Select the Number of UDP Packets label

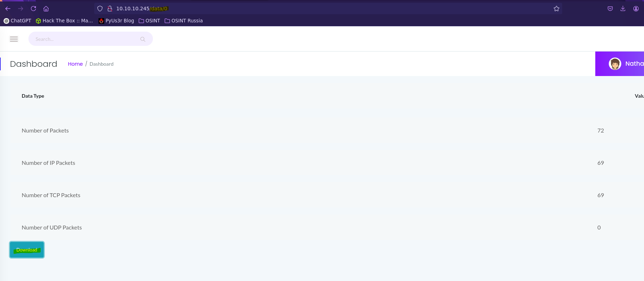pos(52,228)
